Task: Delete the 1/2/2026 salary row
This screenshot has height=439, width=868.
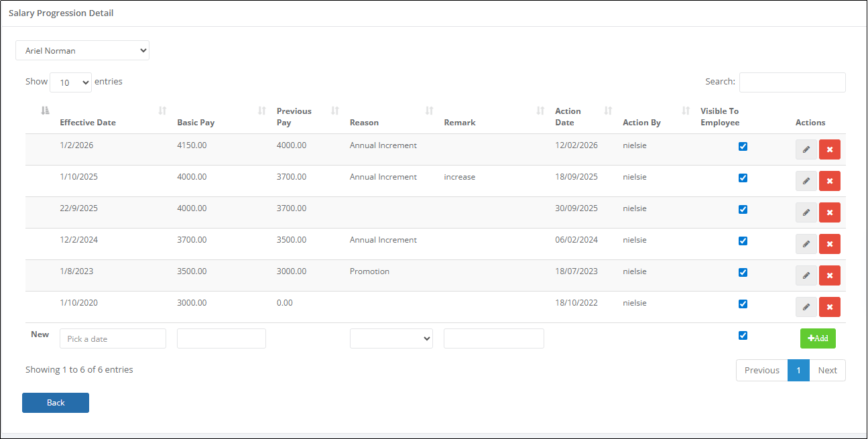Action: [x=830, y=149]
